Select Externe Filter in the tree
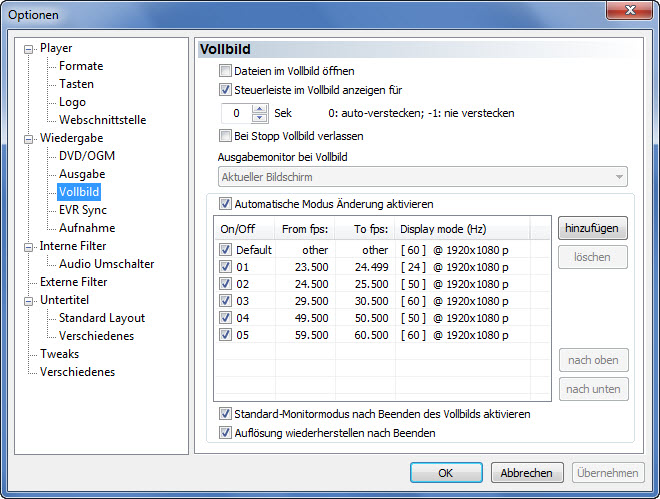The image size is (660, 499). tap(73, 282)
